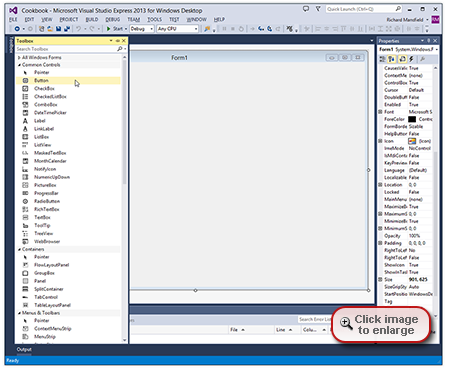Collapse the Common Controls section
The height and width of the screenshot is (372, 450).
19,65
